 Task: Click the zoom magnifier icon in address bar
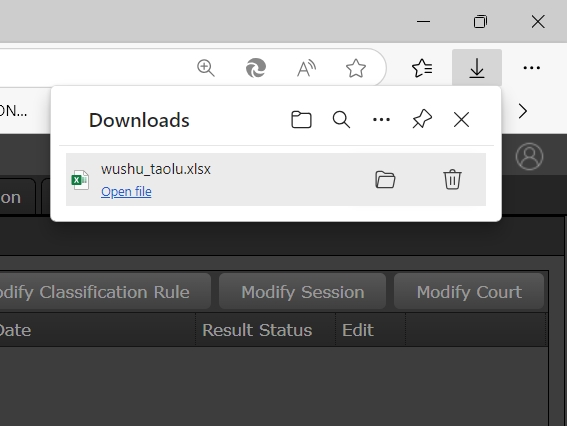[x=205, y=68]
